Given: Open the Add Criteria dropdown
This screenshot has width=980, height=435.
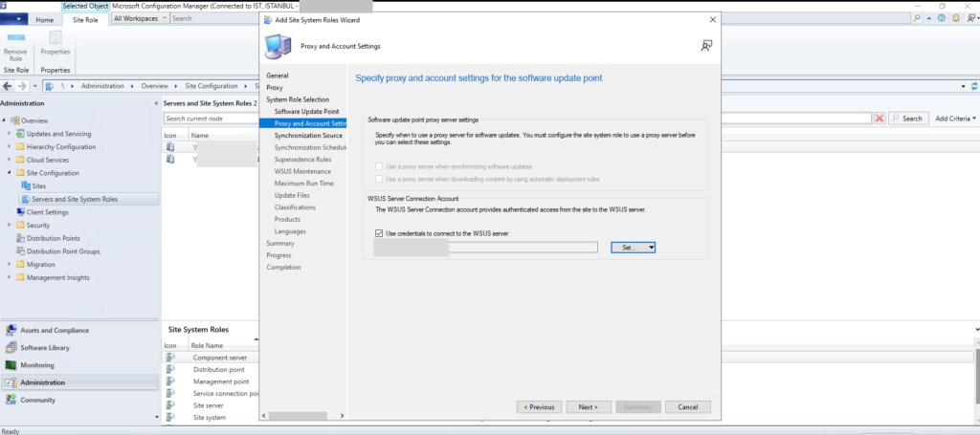Looking at the screenshot, I should [x=955, y=119].
